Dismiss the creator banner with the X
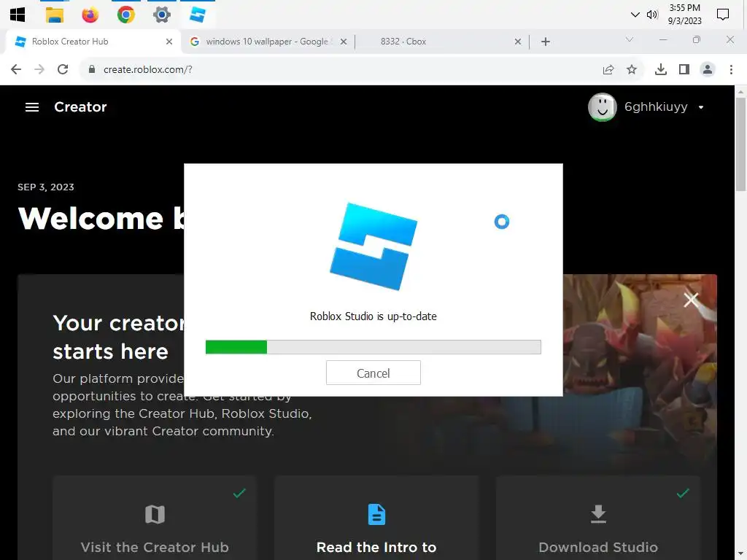Image resolution: width=747 pixels, height=560 pixels. tap(691, 300)
